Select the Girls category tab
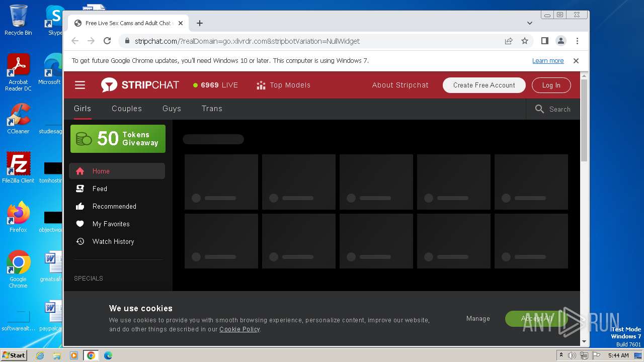 click(83, 109)
